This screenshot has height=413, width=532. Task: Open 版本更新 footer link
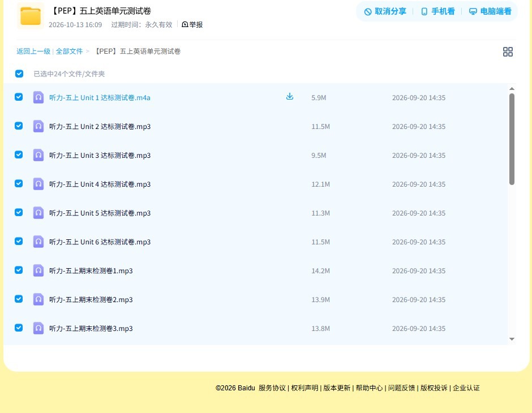pyautogui.click(x=337, y=388)
